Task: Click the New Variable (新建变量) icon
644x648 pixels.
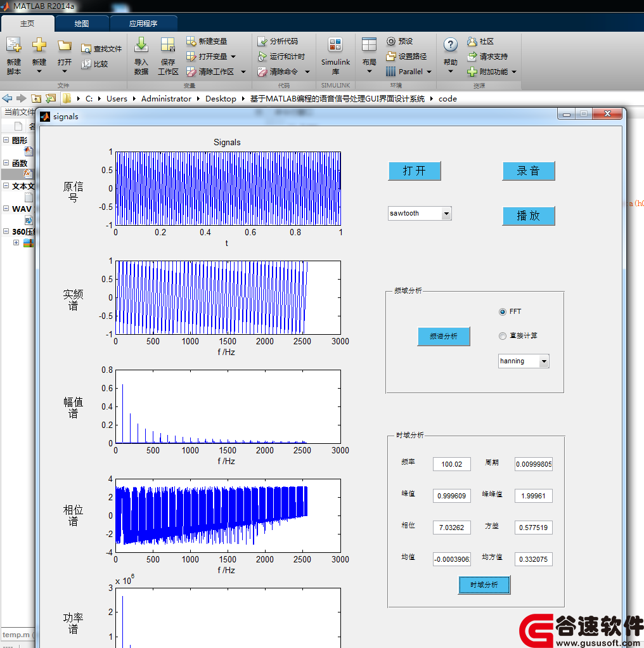Action: 191,41
